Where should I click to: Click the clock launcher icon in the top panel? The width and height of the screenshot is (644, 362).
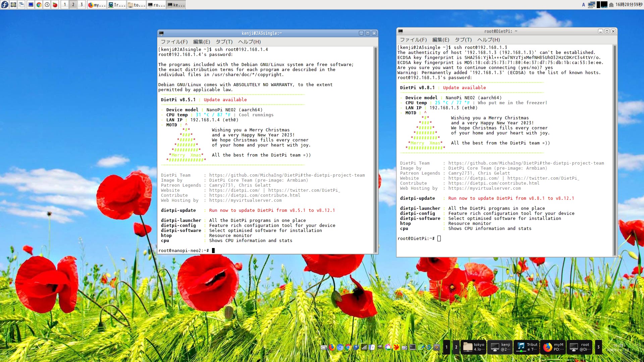tap(47, 5)
